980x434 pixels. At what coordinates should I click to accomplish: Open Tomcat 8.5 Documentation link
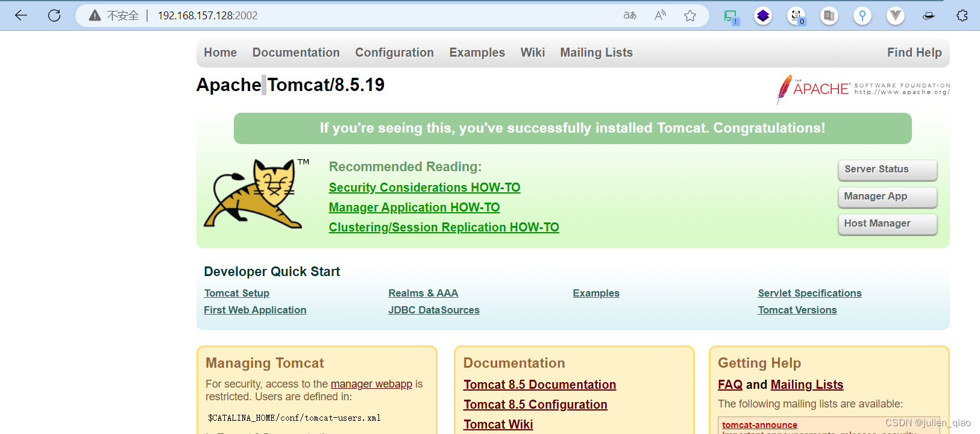[539, 385]
